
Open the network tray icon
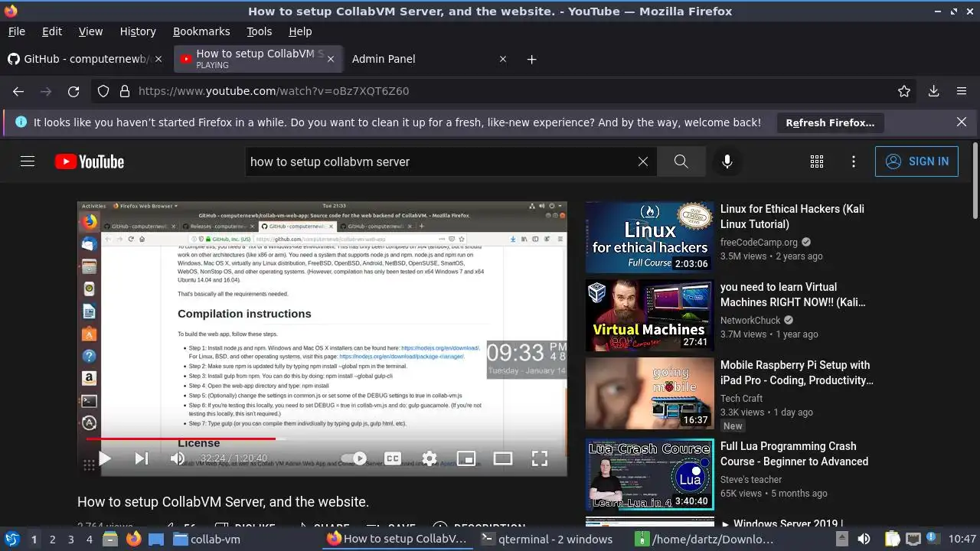pyautogui.click(x=913, y=539)
